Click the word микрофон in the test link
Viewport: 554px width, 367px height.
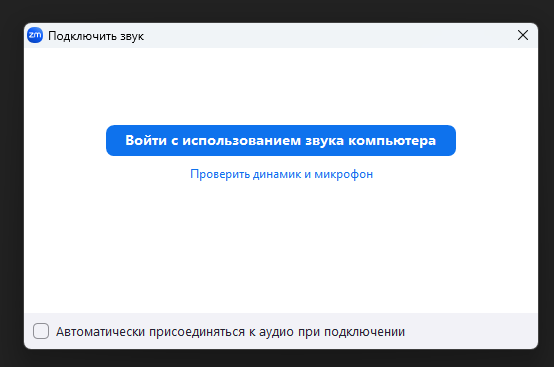343,174
